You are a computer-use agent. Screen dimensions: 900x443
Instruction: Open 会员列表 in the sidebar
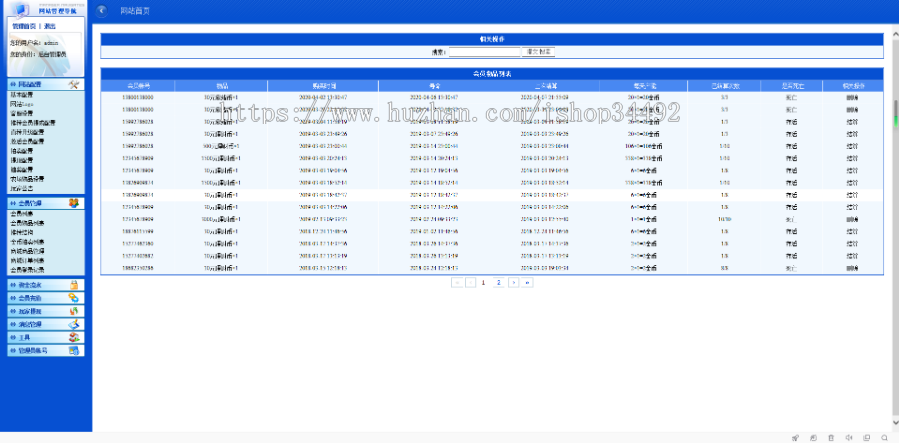pos(22,213)
